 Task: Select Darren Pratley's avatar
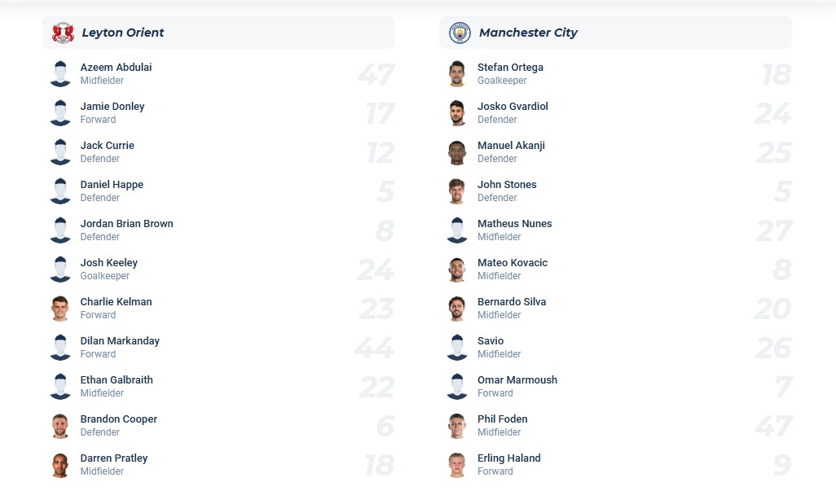[x=60, y=464]
